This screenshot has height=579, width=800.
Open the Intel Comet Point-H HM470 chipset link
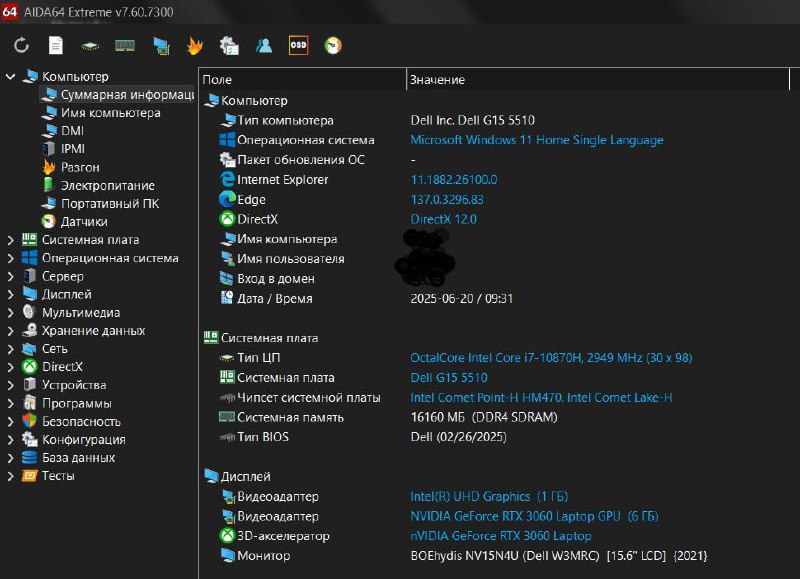pyautogui.click(x=542, y=397)
